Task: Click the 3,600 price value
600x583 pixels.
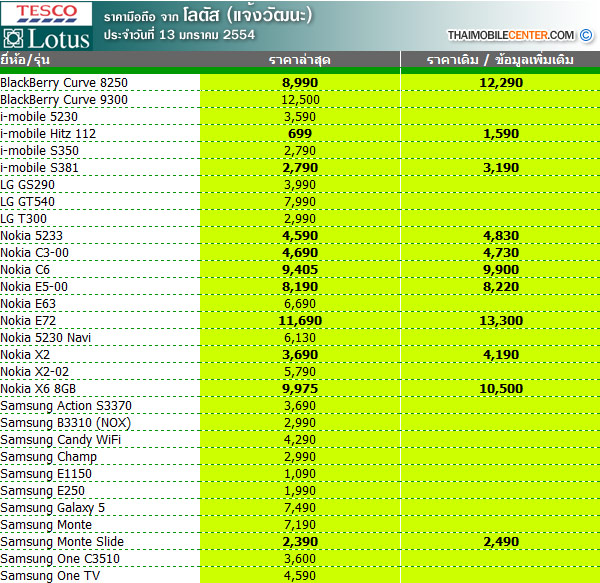Action: coord(300,559)
